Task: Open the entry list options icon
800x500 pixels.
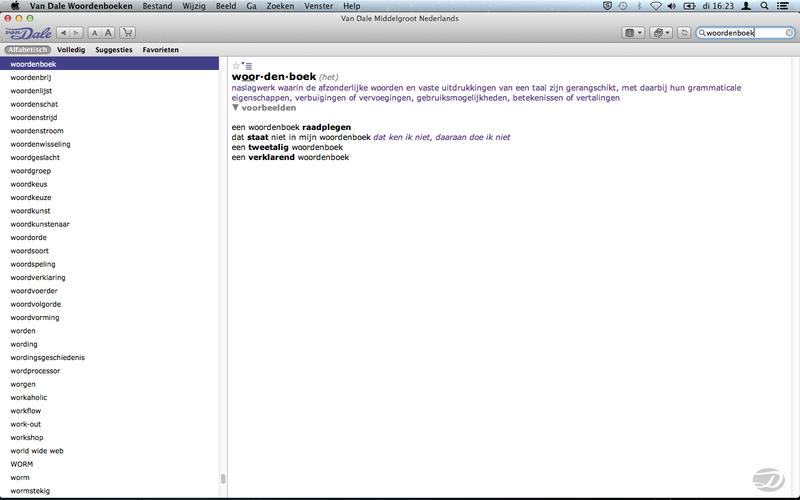Action: 247,66
